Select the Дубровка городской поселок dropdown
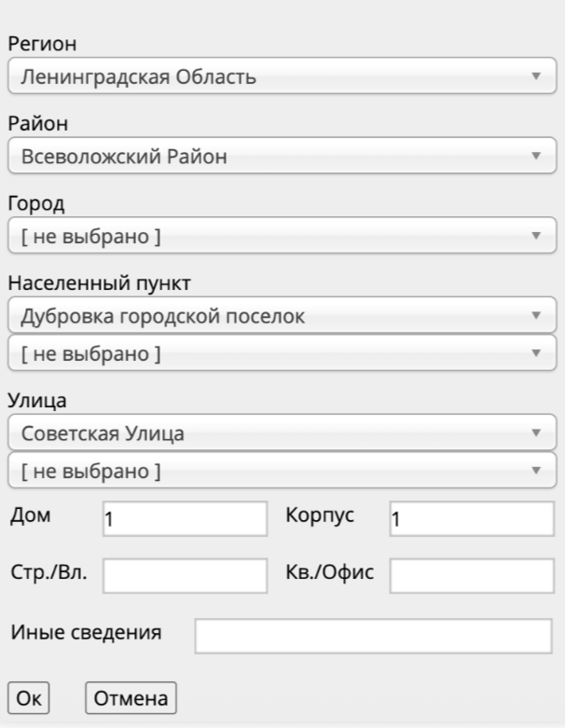565x728 pixels. (282, 315)
